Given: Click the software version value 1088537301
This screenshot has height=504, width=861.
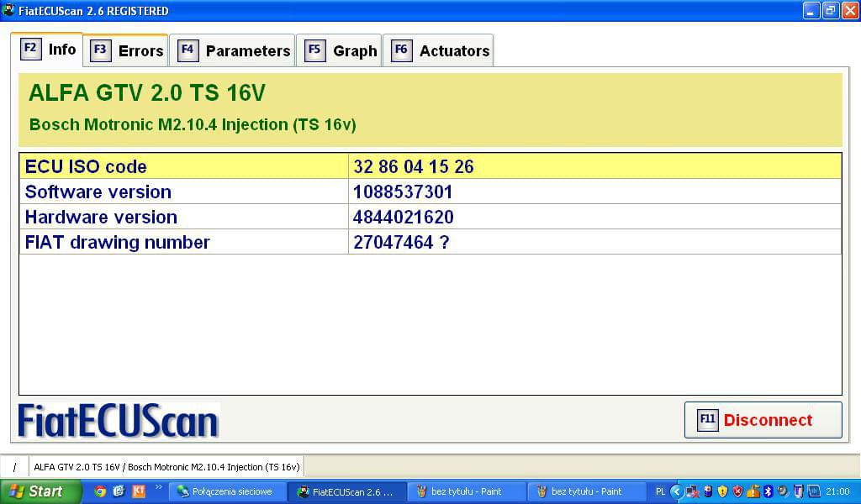Looking at the screenshot, I should coord(403,192).
